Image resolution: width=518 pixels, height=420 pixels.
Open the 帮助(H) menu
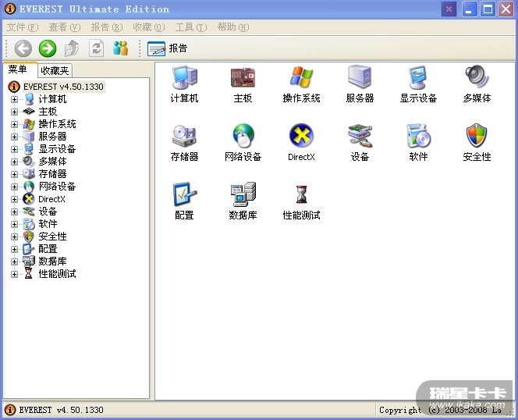(x=233, y=27)
